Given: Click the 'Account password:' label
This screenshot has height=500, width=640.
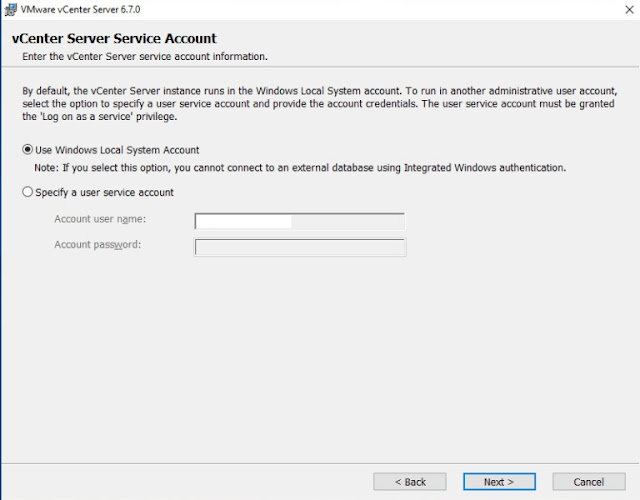Looking at the screenshot, I should [x=98, y=244].
